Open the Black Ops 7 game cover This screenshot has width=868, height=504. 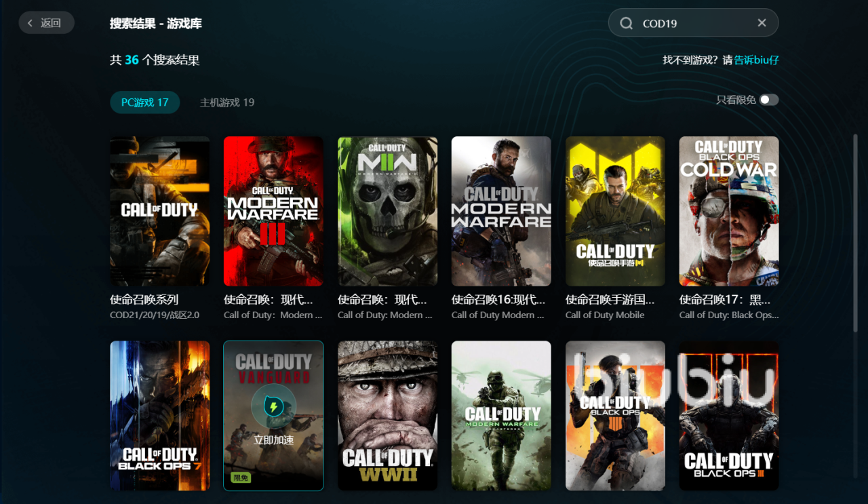(x=159, y=415)
